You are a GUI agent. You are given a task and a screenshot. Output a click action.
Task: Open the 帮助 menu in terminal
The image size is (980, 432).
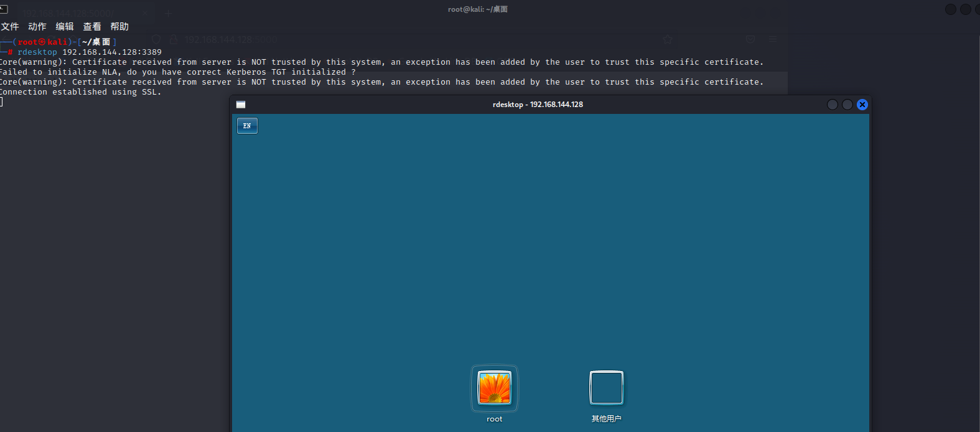click(119, 26)
